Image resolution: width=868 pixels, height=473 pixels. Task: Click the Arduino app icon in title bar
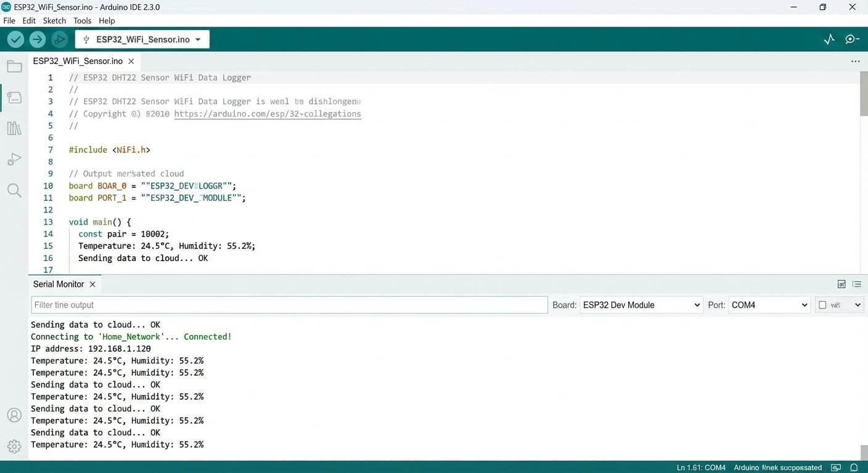6,7
